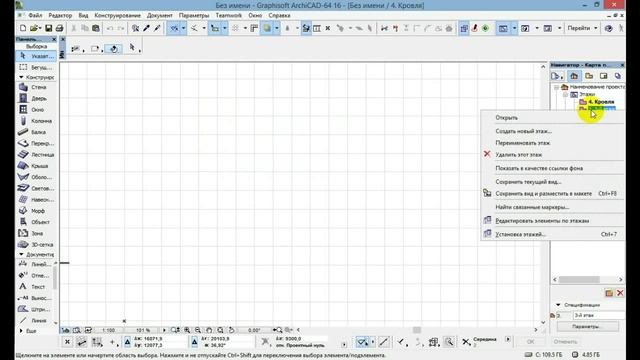
Task: Click the canvas horizontal scrollbar
Action: tap(417, 330)
